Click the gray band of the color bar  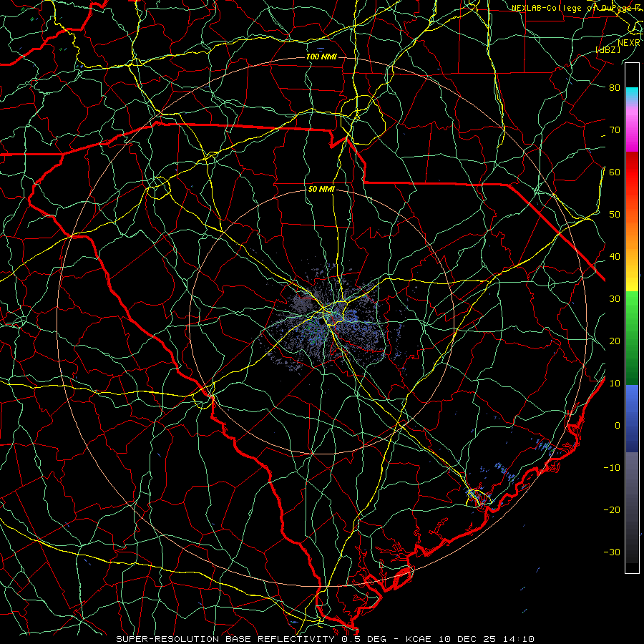click(632, 507)
